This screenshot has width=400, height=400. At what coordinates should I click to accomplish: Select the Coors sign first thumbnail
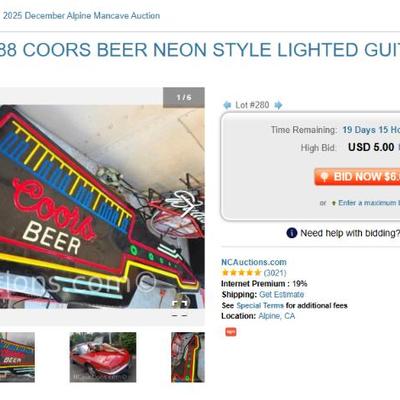click(x=17, y=357)
